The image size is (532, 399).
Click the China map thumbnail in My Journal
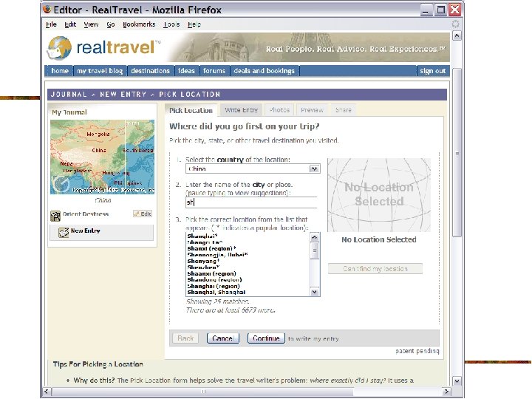pyautogui.click(x=102, y=157)
